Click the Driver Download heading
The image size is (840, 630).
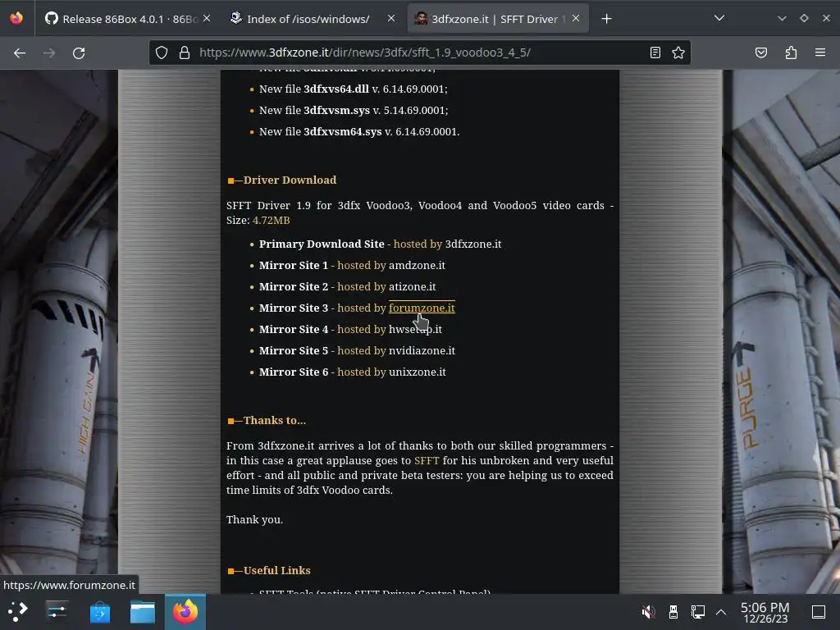point(290,180)
